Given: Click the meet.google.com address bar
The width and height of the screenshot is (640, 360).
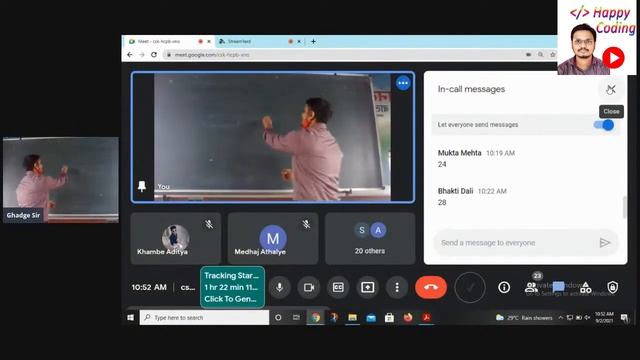Looking at the screenshot, I should pyautogui.click(x=343, y=54).
